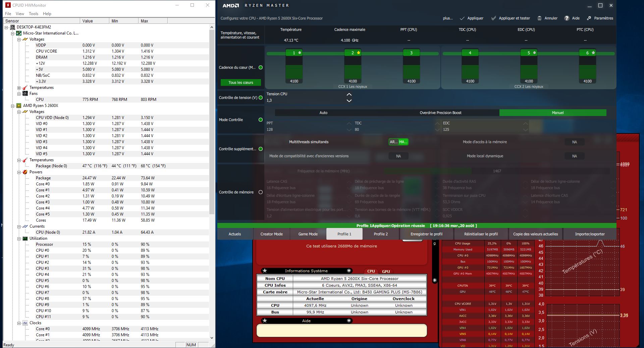644x348 pixels.
Task: Switch to the Game Mode tab
Action: click(x=308, y=234)
